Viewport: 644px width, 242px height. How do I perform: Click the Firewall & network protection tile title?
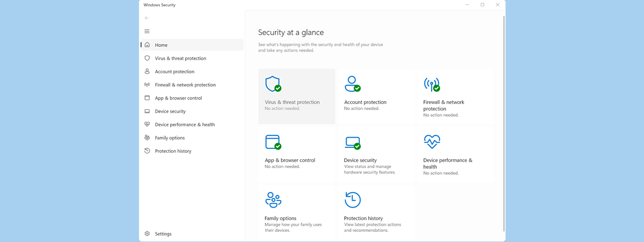pos(444,105)
